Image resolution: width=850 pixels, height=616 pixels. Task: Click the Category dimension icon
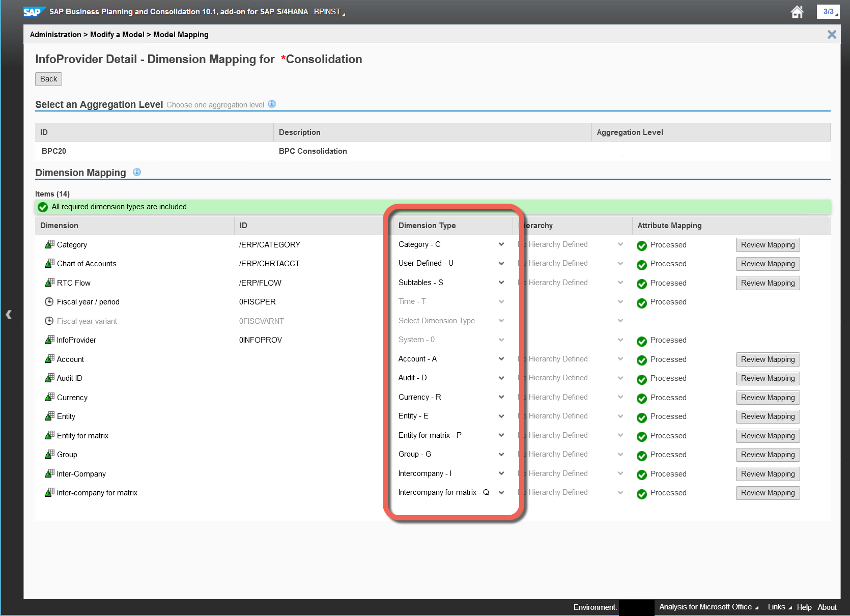tap(49, 244)
